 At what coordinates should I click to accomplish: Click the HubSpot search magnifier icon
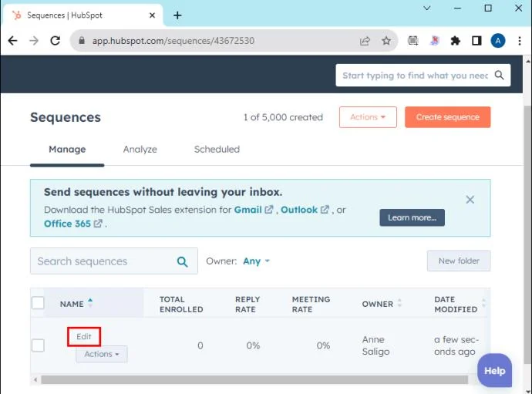click(499, 75)
